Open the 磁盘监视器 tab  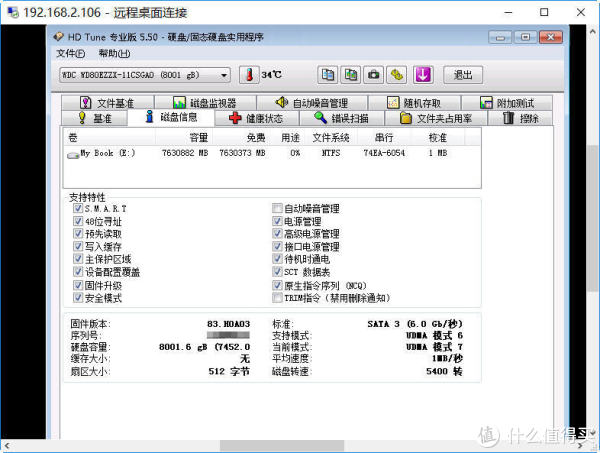[205, 103]
